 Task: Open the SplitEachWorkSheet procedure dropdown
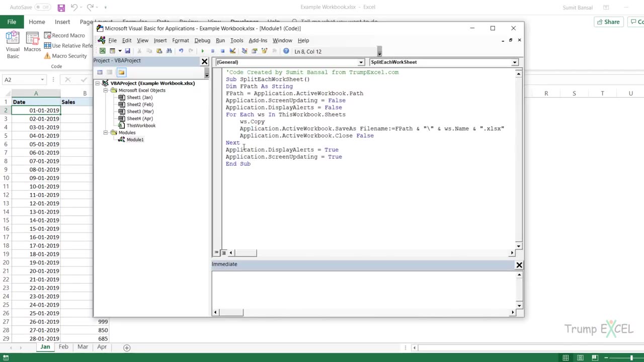click(515, 62)
